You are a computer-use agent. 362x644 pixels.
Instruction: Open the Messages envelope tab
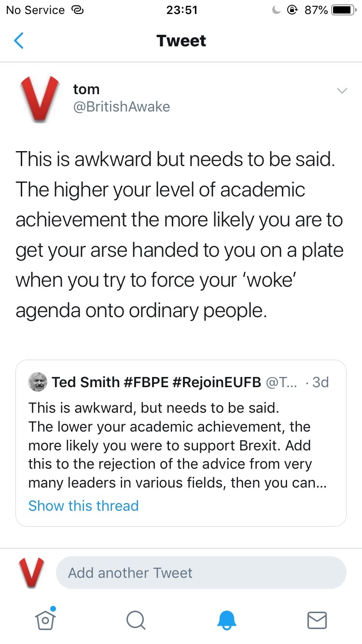point(317,620)
